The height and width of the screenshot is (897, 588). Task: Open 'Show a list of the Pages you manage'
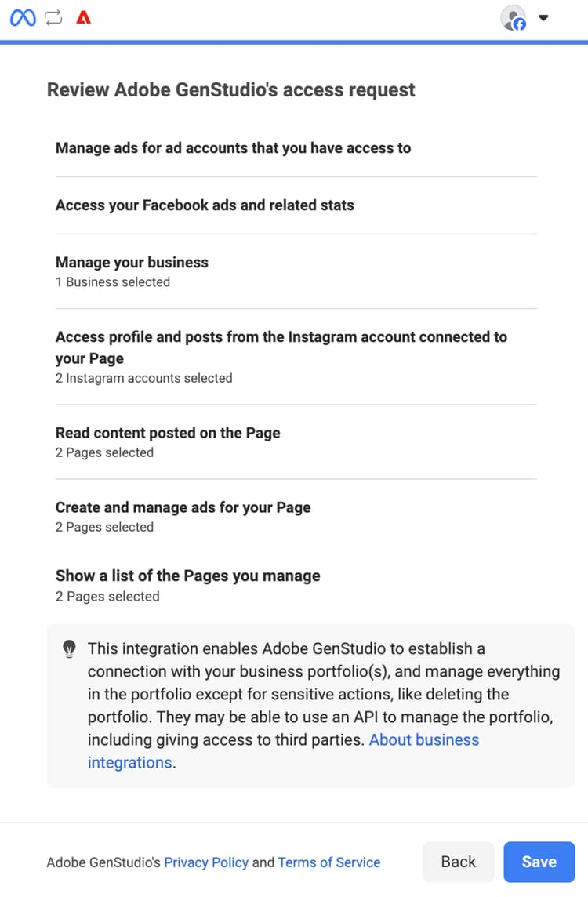click(x=187, y=576)
